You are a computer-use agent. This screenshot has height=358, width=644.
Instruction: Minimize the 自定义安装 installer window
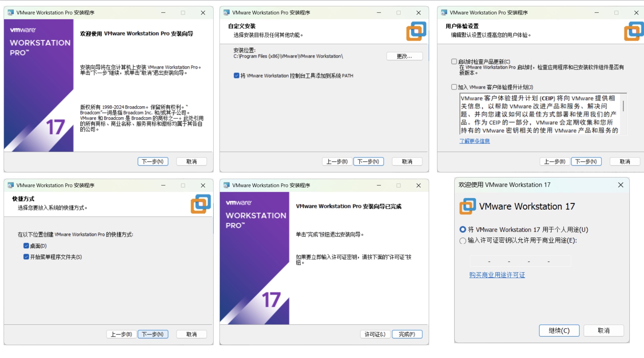379,13
